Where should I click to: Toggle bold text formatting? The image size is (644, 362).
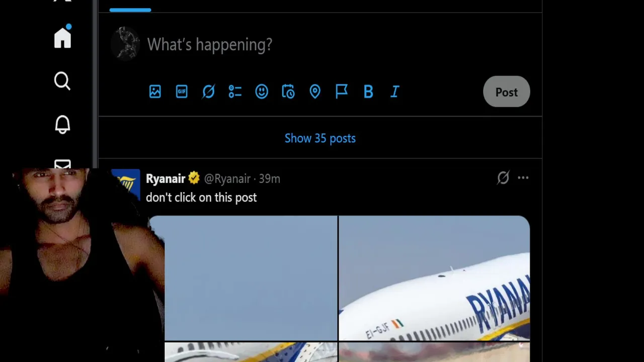(368, 92)
